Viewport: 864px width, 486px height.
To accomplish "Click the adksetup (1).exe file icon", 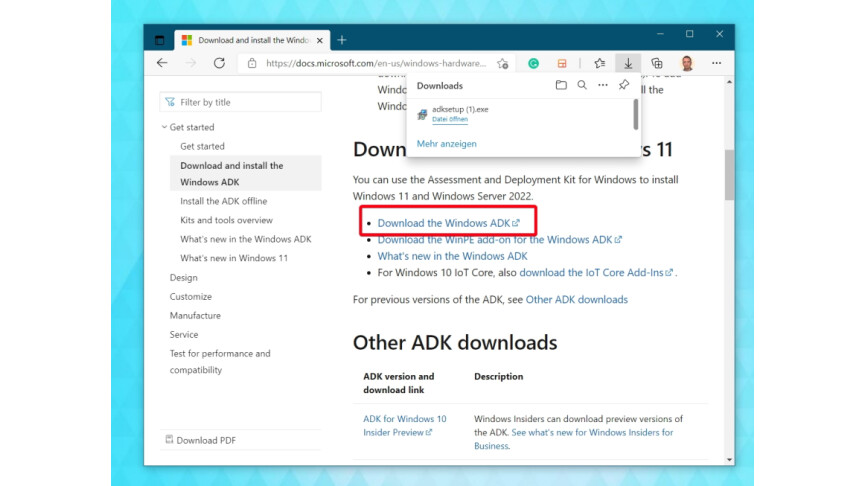I will (x=422, y=114).
